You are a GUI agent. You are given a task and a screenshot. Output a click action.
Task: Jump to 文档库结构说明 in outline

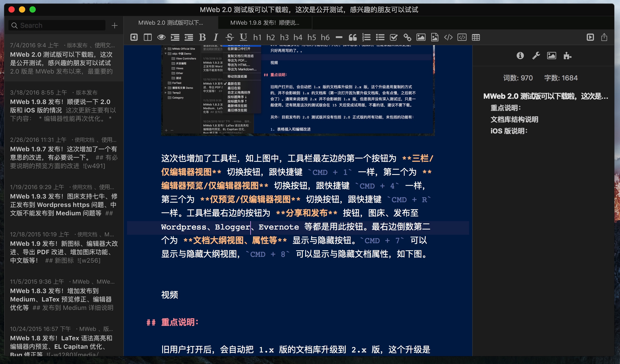[x=514, y=119]
